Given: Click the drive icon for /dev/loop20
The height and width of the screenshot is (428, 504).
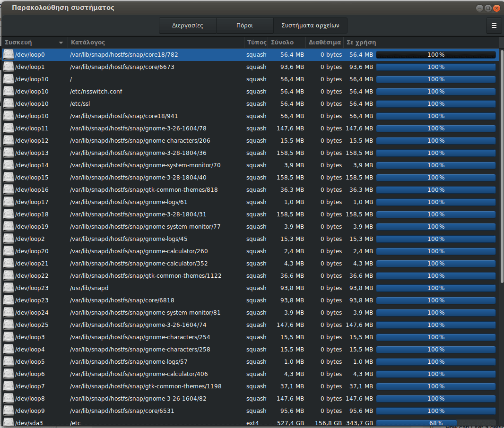Looking at the screenshot, I should [x=9, y=251].
